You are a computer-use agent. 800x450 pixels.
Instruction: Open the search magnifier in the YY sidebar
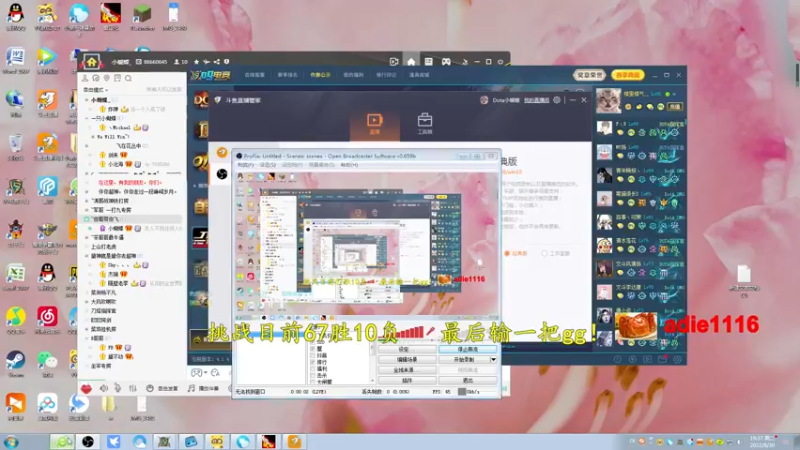coord(128,78)
